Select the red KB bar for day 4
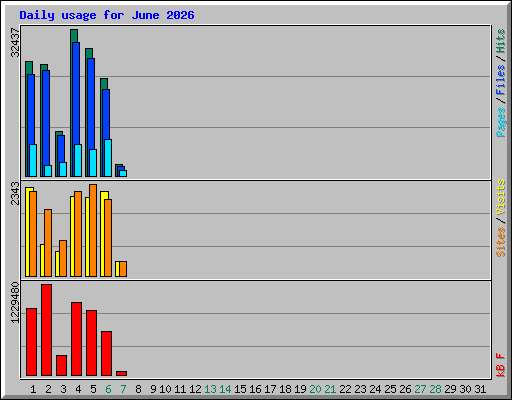Viewport: 512px width, 400px height. (76, 339)
